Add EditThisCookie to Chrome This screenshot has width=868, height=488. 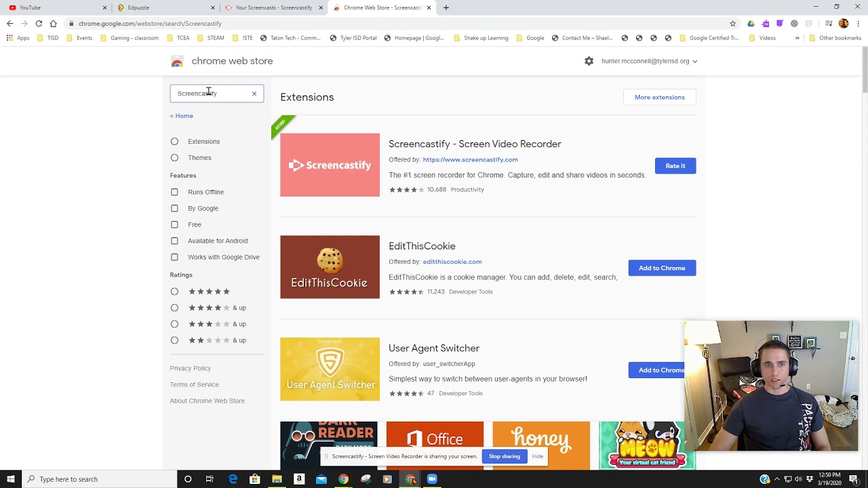(662, 268)
